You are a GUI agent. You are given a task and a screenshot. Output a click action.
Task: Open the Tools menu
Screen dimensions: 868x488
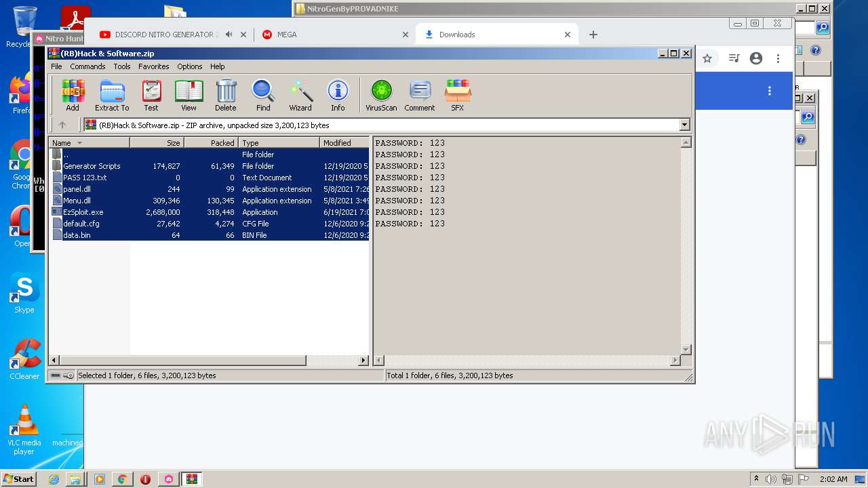122,66
